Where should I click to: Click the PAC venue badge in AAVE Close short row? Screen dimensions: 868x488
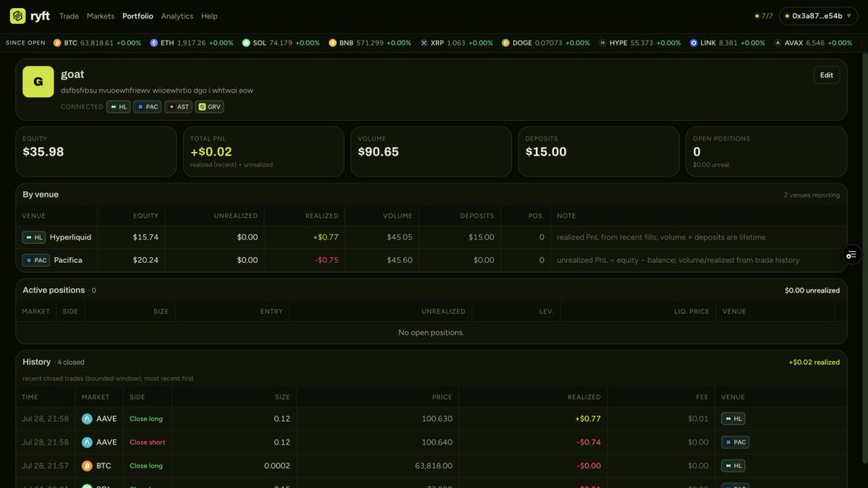(x=735, y=442)
